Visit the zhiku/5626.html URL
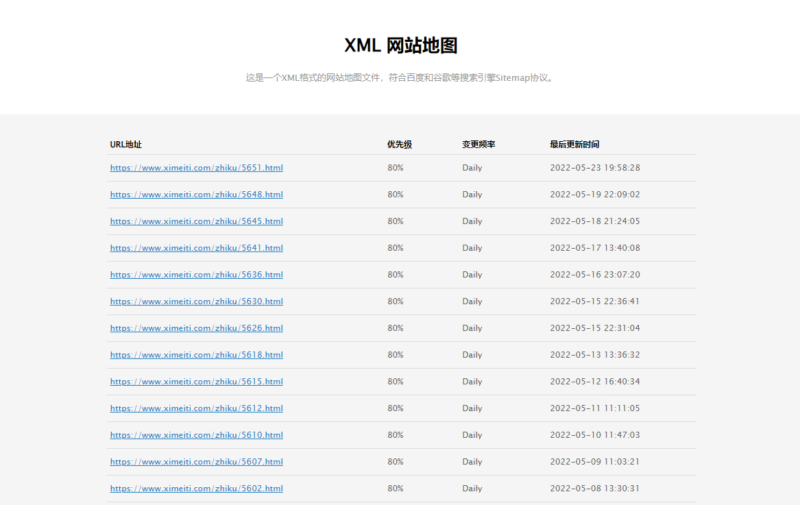 (x=196, y=328)
